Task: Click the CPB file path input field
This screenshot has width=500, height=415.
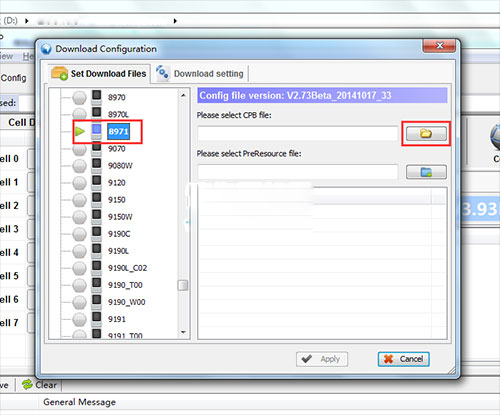Action: click(298, 134)
